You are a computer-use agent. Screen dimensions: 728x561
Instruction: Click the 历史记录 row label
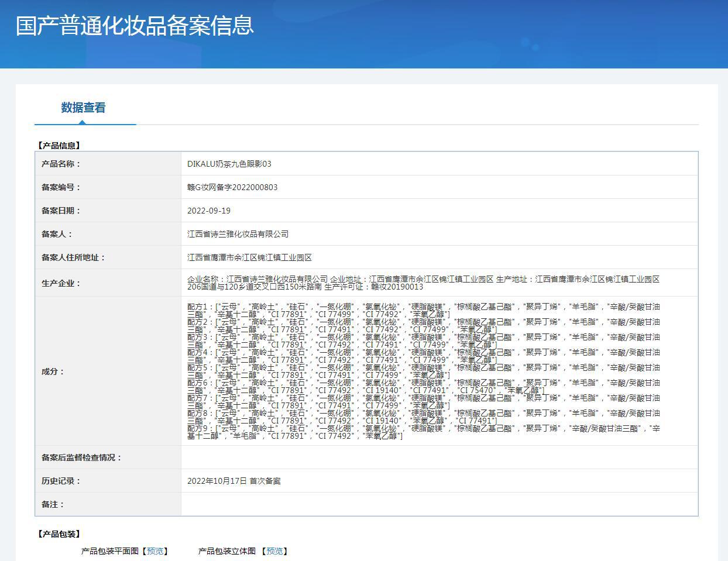coord(61,481)
